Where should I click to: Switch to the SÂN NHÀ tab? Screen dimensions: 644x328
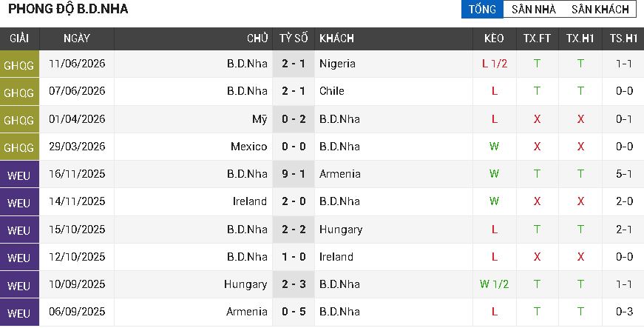(x=534, y=9)
